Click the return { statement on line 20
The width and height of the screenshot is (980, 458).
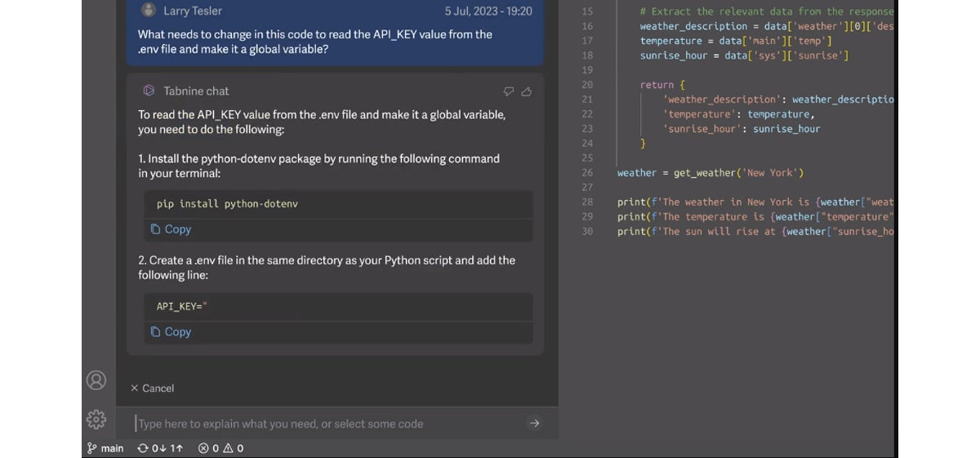pos(663,85)
